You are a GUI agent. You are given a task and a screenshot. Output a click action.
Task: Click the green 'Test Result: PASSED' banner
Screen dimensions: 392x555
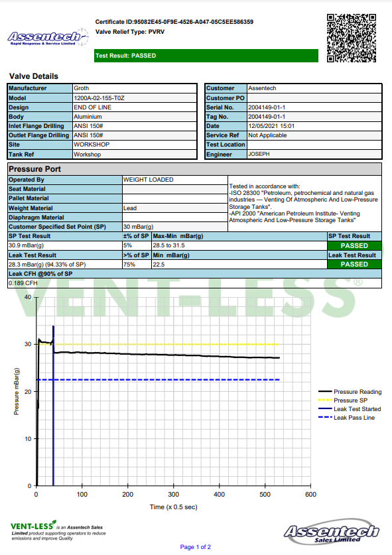206,56
